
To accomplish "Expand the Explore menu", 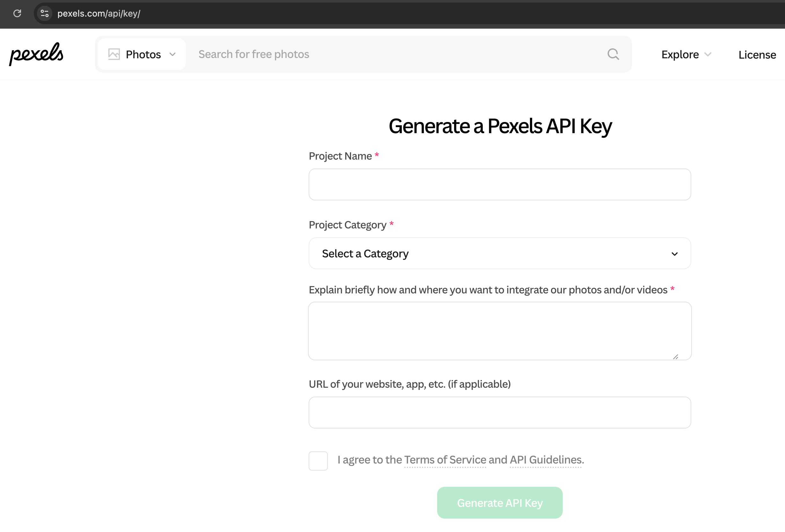I will (686, 54).
